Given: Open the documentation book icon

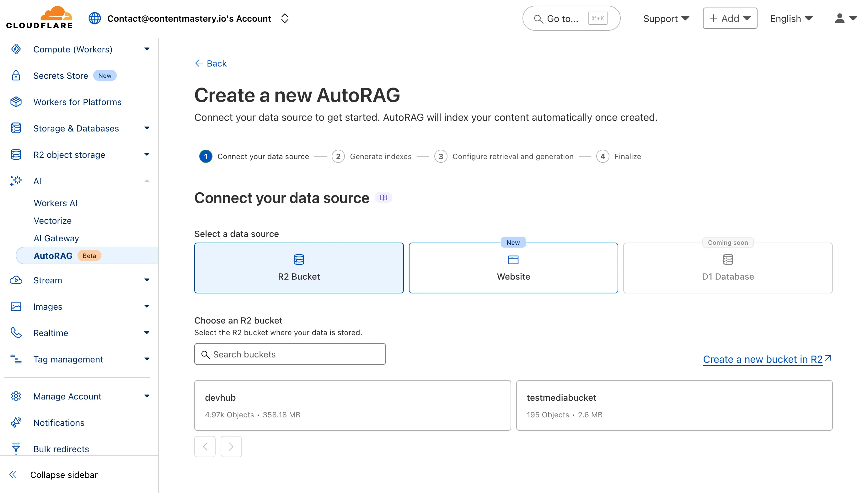Looking at the screenshot, I should 383,198.
